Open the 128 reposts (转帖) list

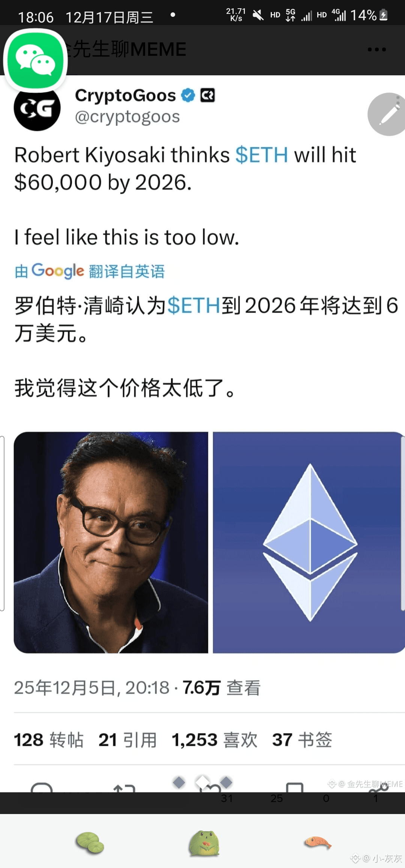tap(49, 740)
